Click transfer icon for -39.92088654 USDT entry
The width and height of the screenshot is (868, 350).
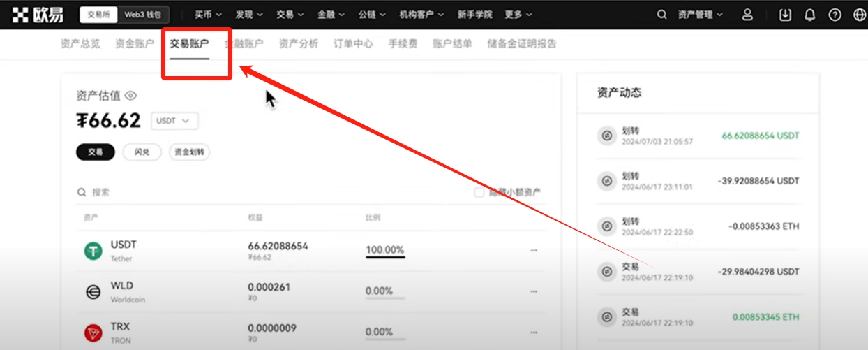[607, 181]
